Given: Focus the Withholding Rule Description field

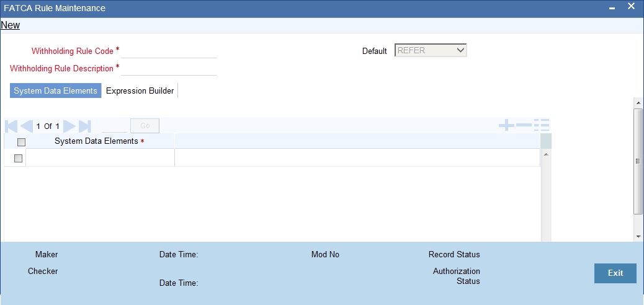Looking at the screenshot, I should coord(169,69).
